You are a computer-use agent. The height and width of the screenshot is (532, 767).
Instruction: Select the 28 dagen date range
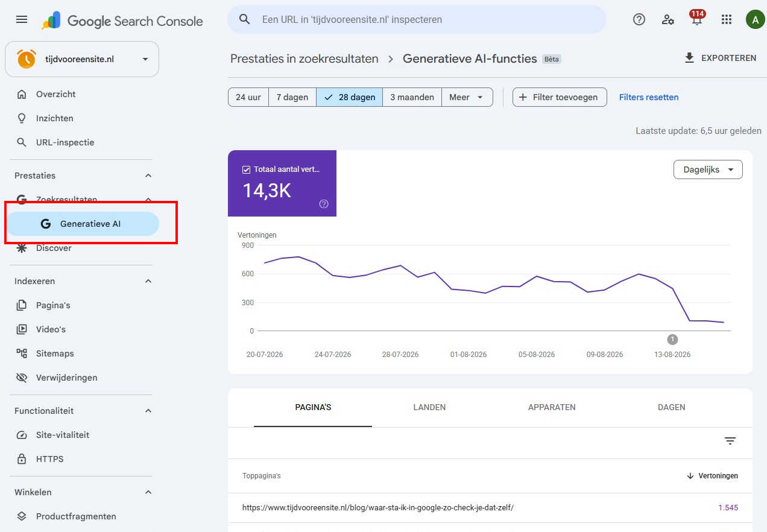[350, 97]
